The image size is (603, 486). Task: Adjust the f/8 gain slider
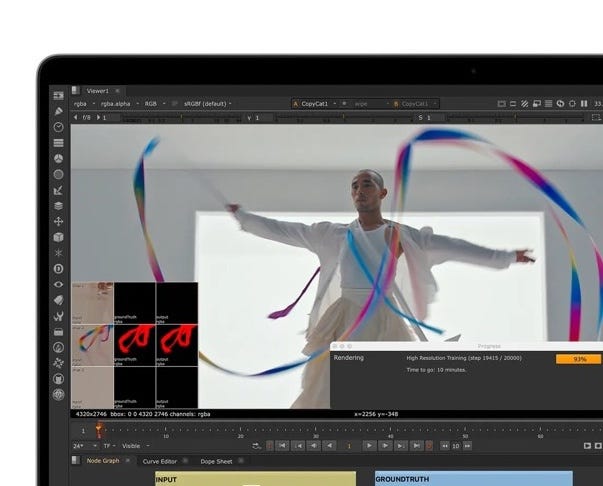tap(181, 117)
